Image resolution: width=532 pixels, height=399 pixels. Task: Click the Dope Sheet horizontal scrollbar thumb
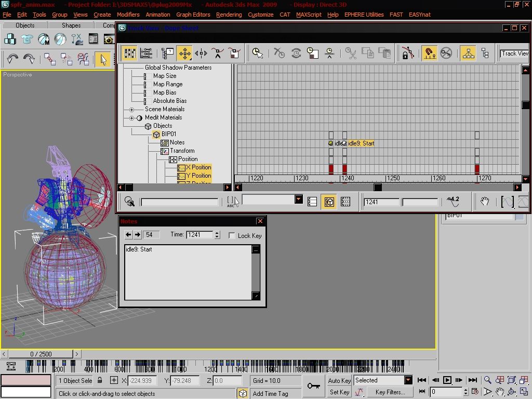(378, 187)
